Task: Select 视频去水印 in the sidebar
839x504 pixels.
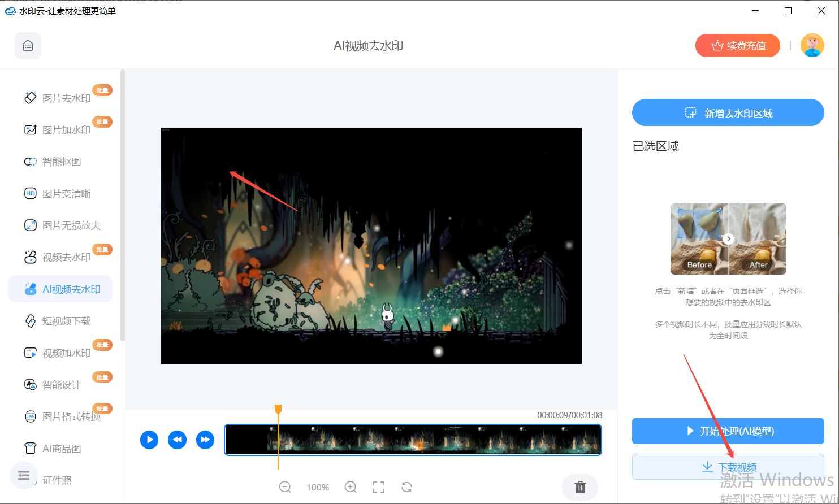Action: [60, 257]
